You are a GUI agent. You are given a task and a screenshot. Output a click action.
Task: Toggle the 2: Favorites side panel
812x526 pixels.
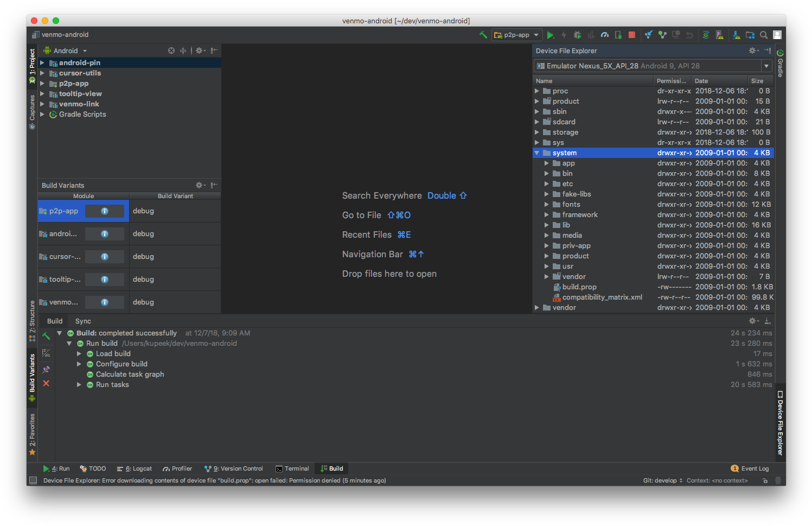(32, 434)
